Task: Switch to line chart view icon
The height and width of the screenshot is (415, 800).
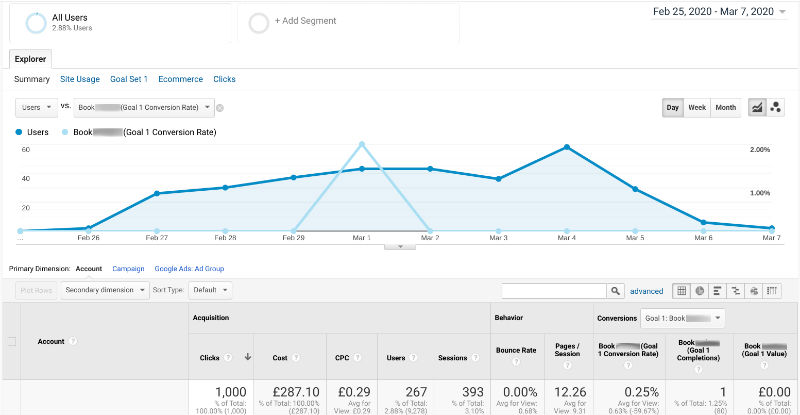Action: [x=757, y=108]
